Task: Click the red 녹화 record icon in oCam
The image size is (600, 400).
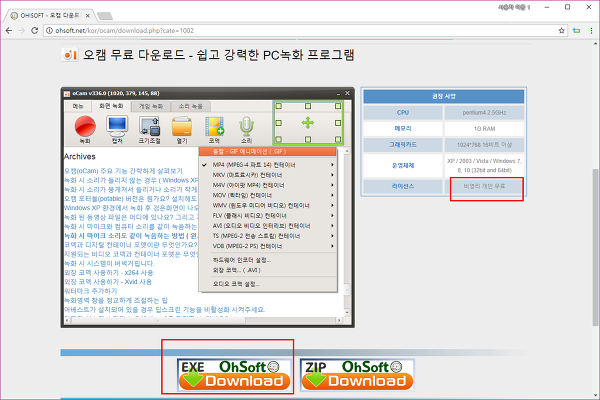Action: point(85,126)
